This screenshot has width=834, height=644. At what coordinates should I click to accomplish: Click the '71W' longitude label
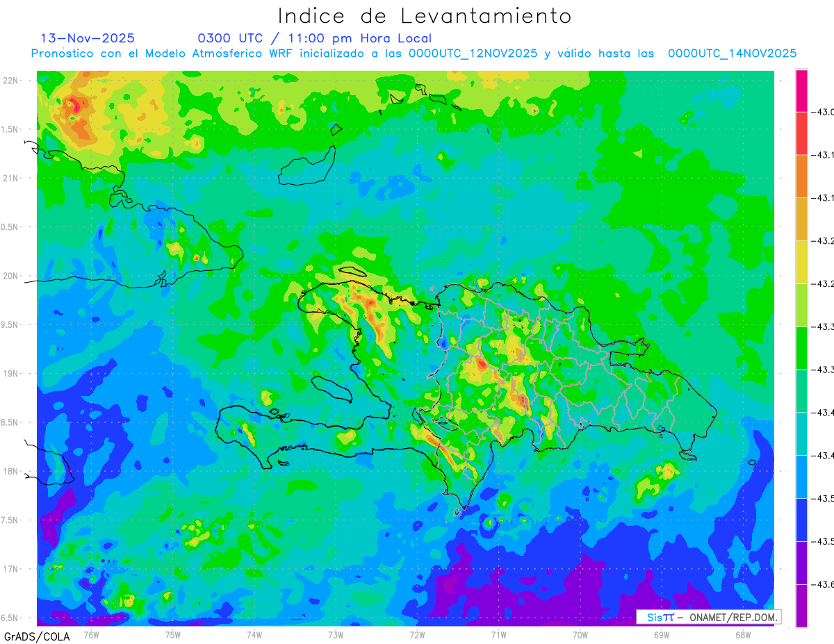tap(498, 634)
